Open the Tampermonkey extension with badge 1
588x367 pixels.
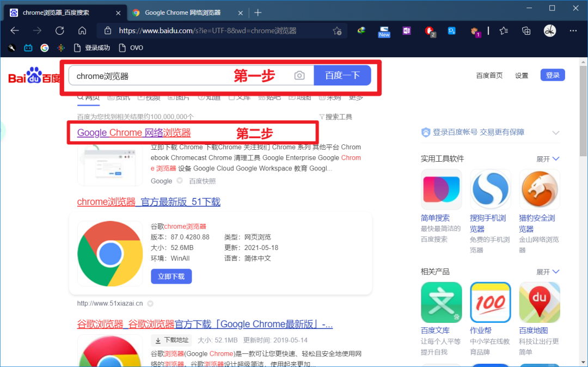click(x=475, y=32)
